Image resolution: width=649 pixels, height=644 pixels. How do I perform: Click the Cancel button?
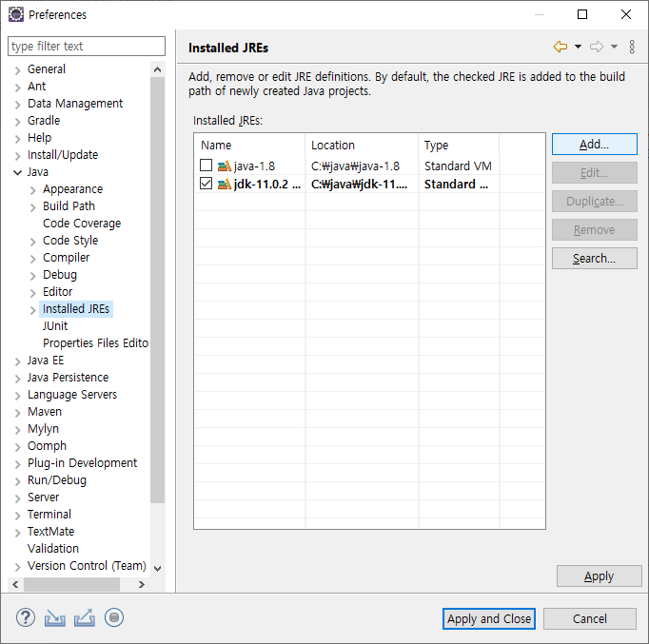pos(589,618)
